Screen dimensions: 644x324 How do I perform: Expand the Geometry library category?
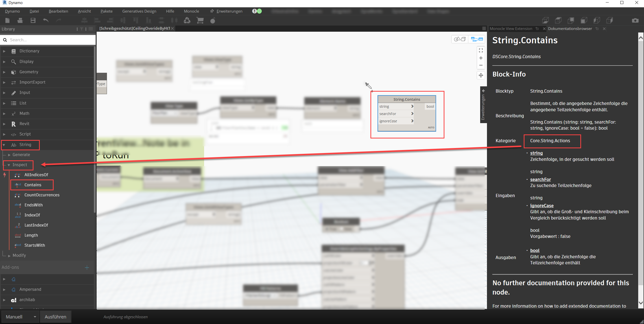(x=4, y=72)
